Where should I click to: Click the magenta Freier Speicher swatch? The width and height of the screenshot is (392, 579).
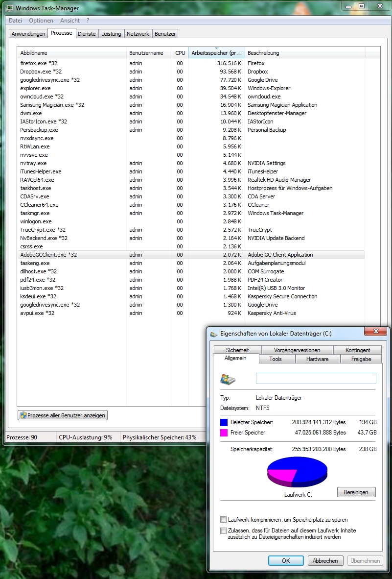[224, 433]
